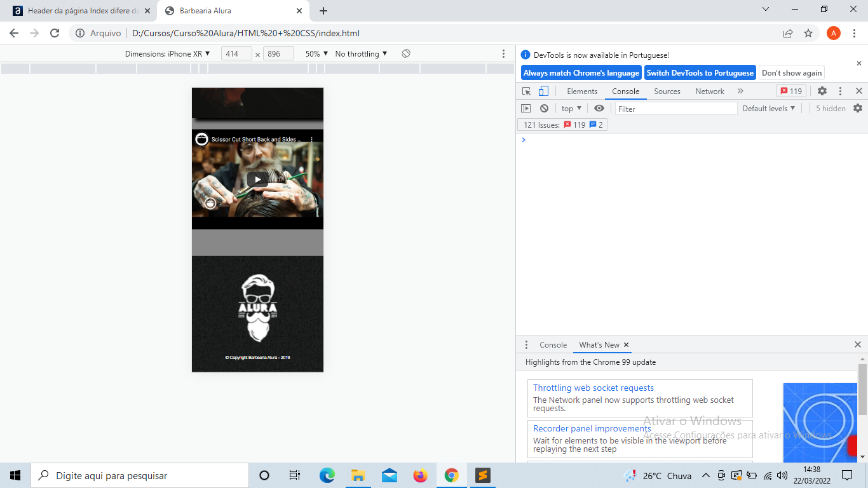Open Firefox from the taskbar

[x=420, y=475]
